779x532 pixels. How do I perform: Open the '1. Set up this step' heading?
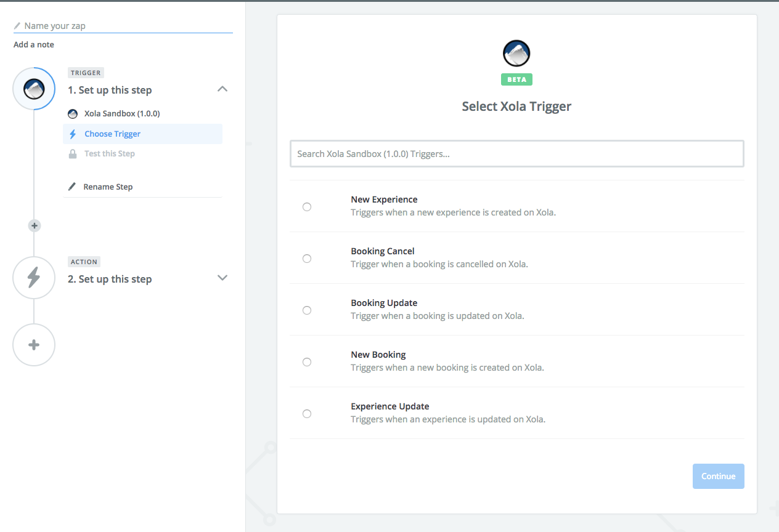tap(110, 90)
